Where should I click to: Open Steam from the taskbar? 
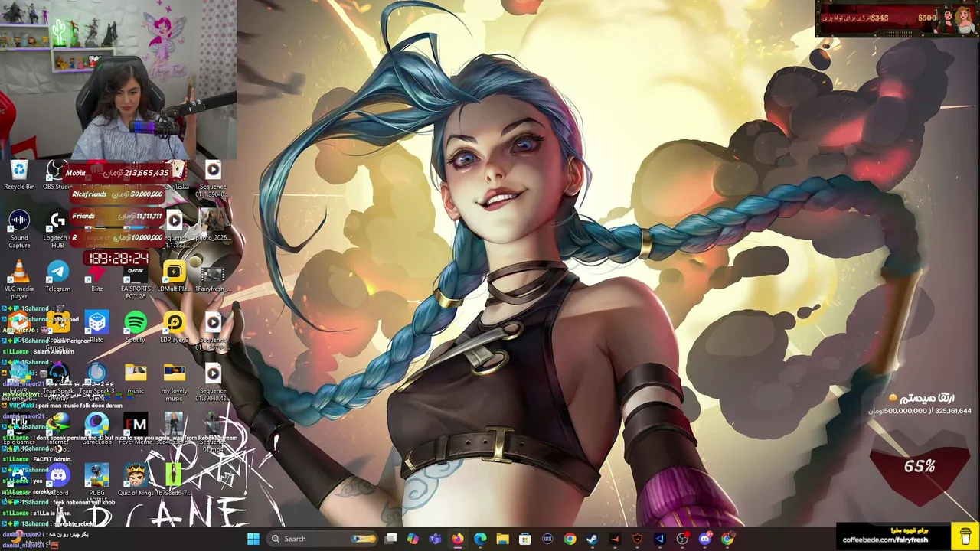click(593, 539)
